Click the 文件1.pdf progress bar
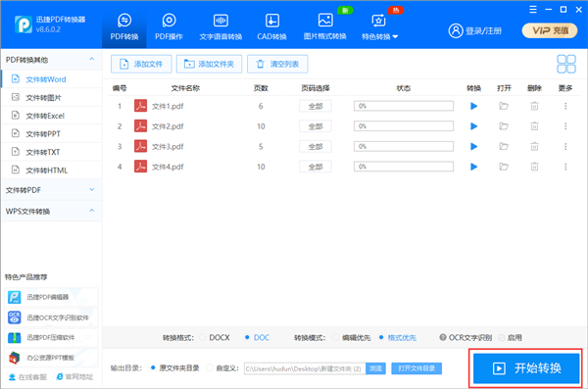This screenshot has height=389, width=588. [404, 106]
